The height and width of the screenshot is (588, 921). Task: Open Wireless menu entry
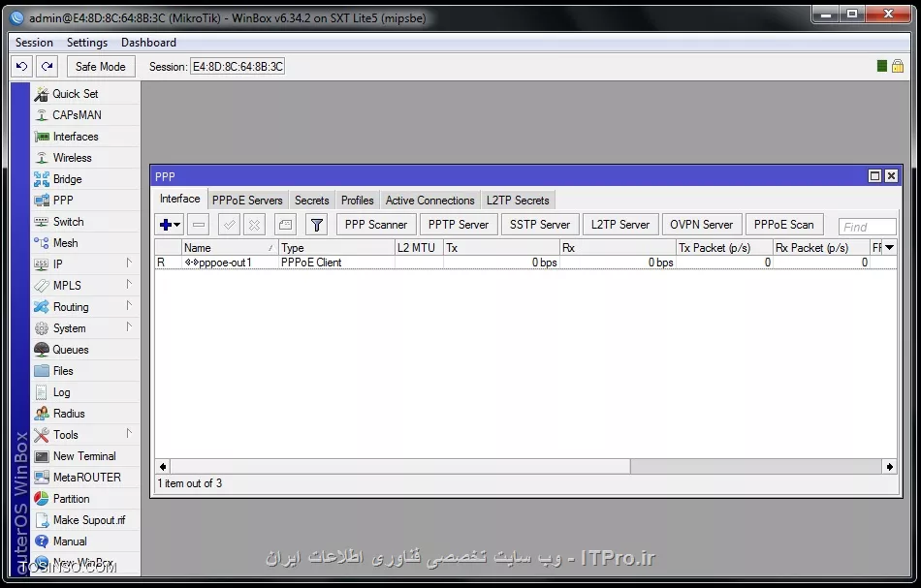(x=85, y=158)
